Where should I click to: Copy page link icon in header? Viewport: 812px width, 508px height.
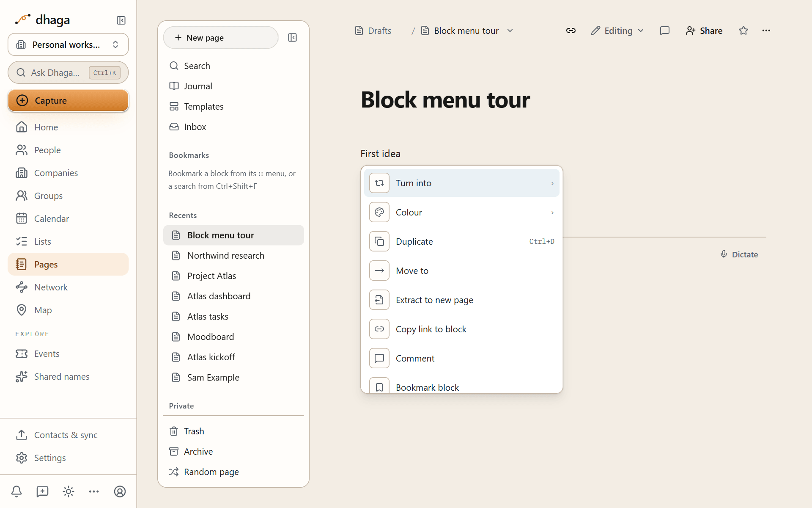571,30
